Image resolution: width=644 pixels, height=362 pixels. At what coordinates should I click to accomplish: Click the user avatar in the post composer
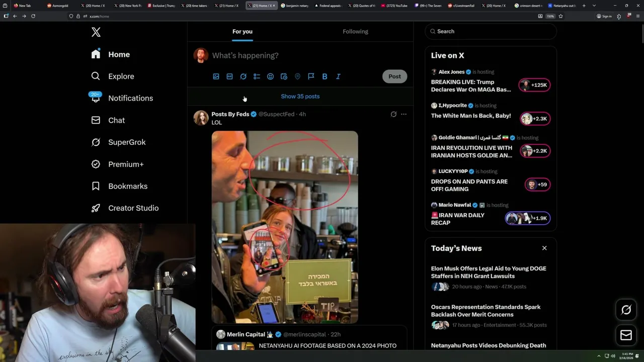click(201, 55)
